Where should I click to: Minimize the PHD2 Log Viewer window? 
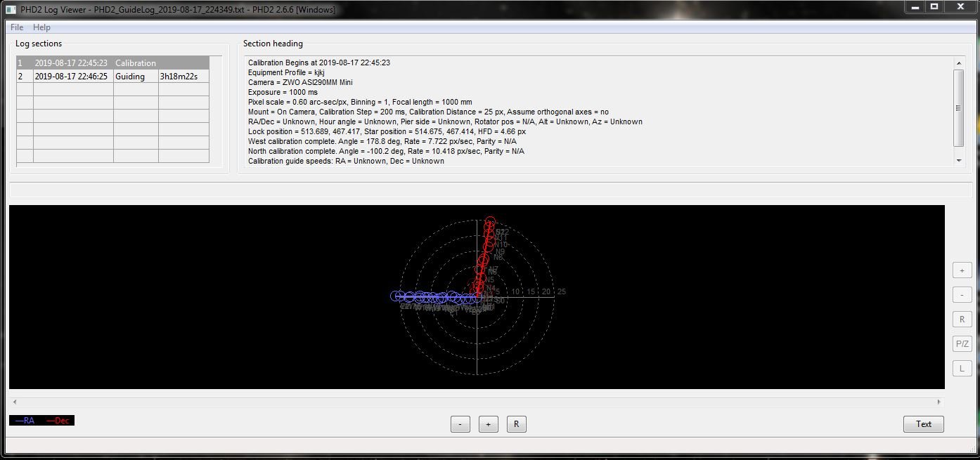point(914,6)
